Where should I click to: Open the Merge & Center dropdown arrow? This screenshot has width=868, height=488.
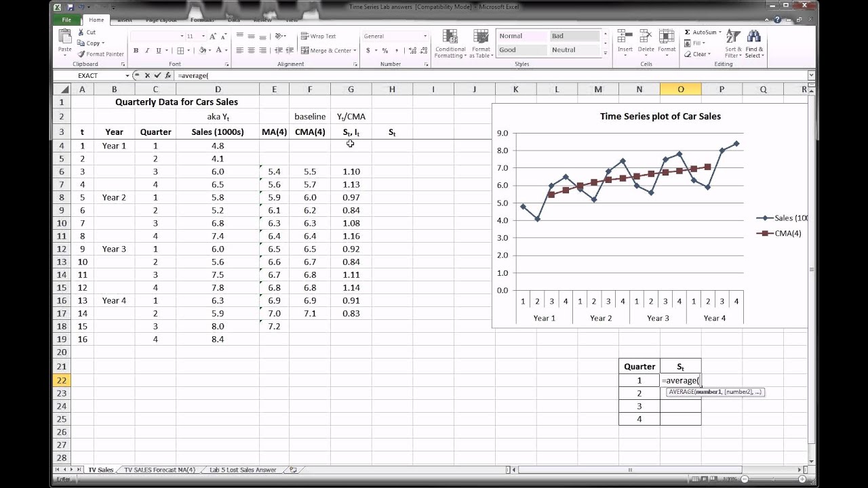(x=355, y=50)
